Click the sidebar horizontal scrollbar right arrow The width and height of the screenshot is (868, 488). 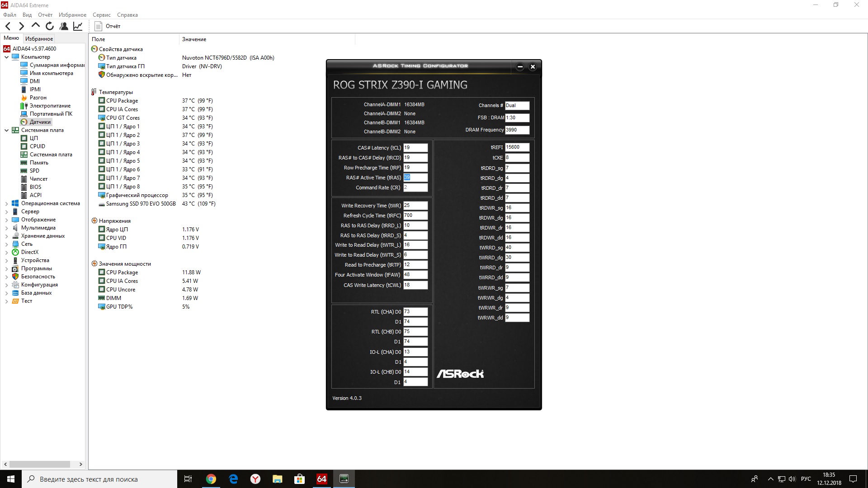(80, 464)
